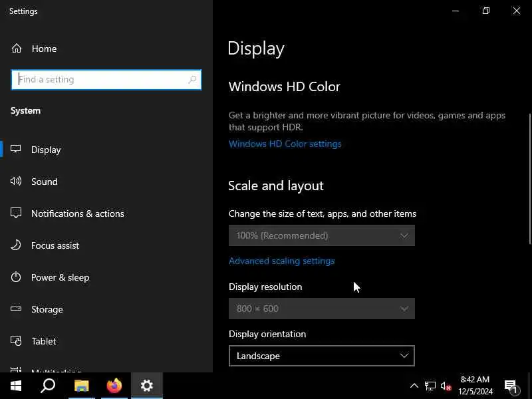Image resolution: width=532 pixels, height=399 pixels.
Task: Open Focus assist settings
Action: 55,245
